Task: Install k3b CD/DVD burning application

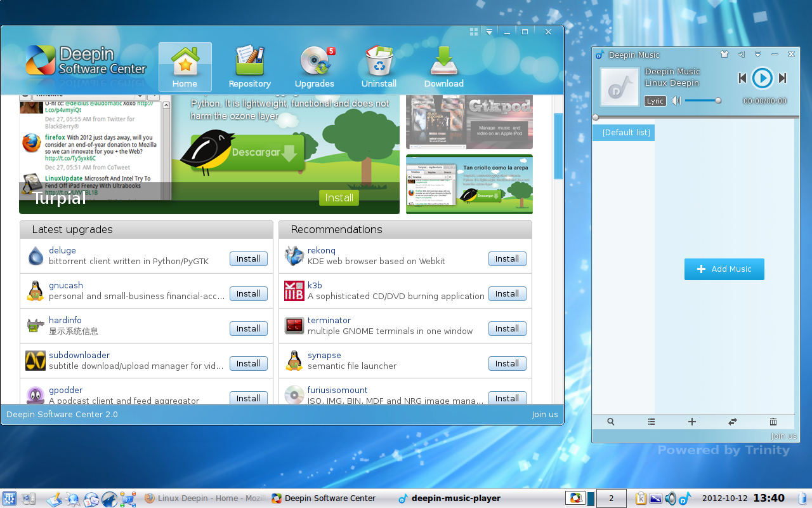Action: (x=507, y=293)
